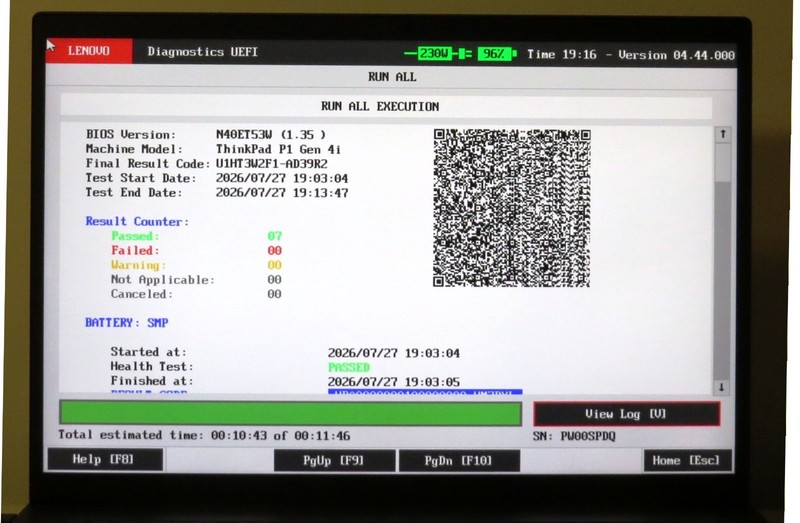Click final result code U1HT3W2F1-AD39R2

271,164
